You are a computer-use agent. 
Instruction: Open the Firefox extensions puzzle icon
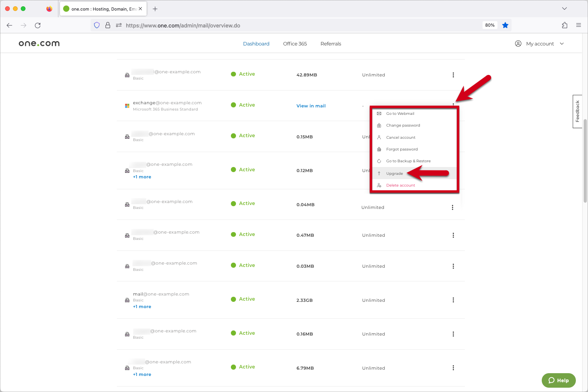click(564, 25)
